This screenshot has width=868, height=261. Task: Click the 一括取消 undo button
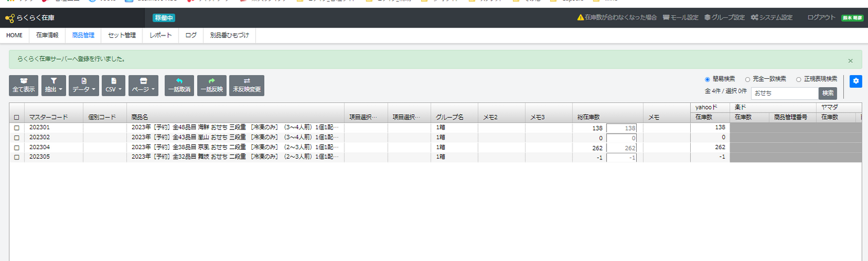(x=179, y=85)
